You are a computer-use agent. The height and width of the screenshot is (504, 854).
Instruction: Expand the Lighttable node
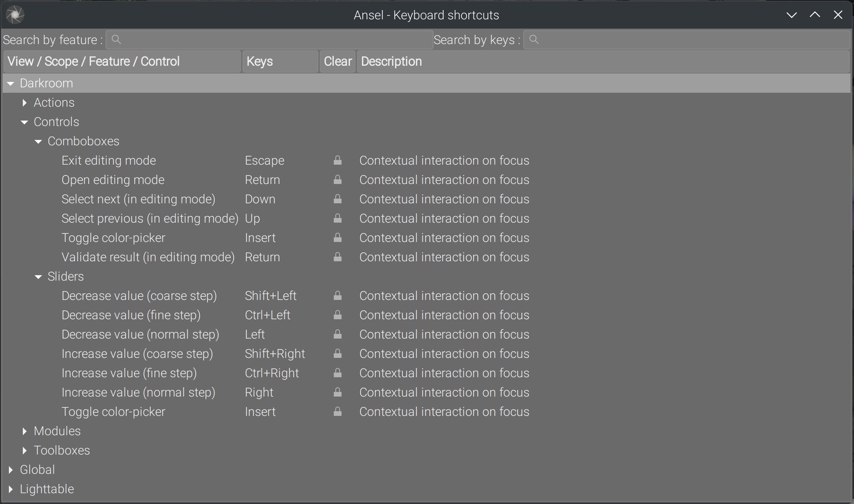pos(11,489)
